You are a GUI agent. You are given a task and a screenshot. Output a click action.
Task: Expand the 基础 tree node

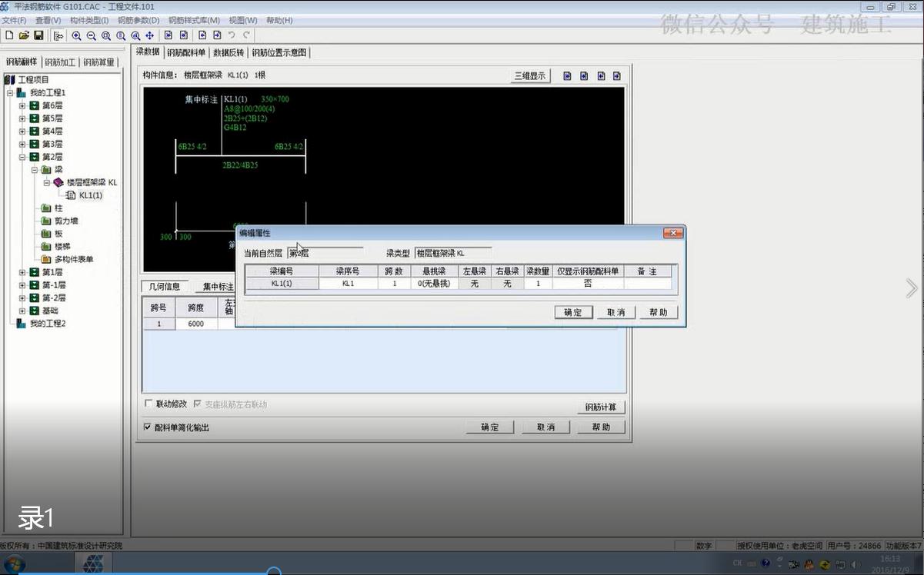click(x=22, y=311)
